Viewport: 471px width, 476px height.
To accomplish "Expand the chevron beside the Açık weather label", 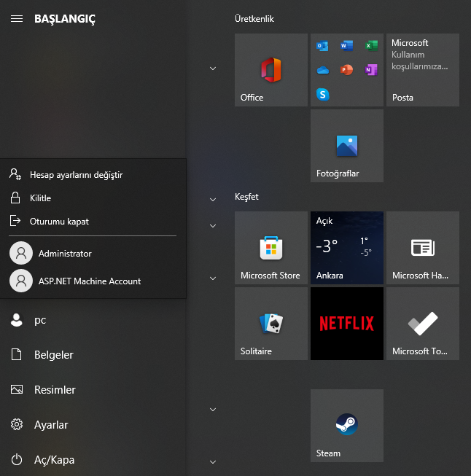I will point(213,226).
